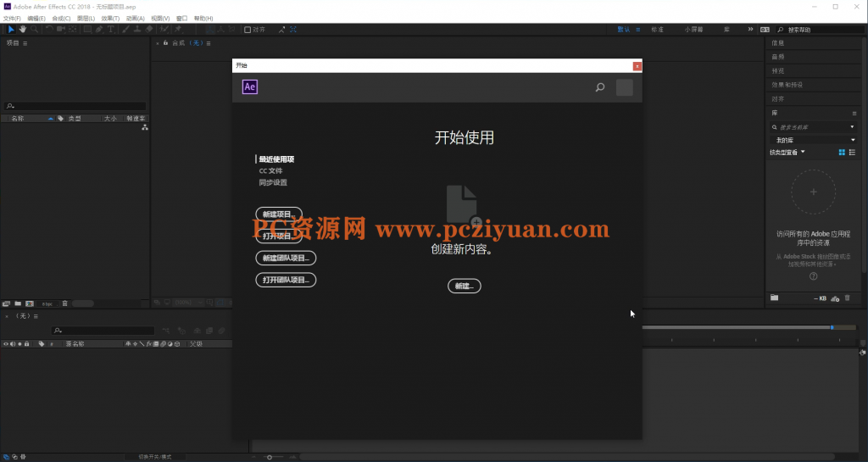Click library cloud sync icon
Image resolution: width=868 pixels, height=462 pixels.
835,298
